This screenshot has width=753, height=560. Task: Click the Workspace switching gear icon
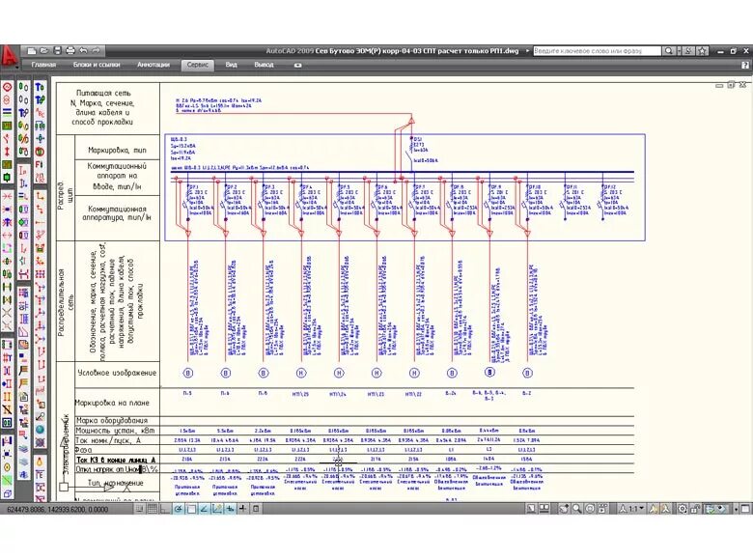682,509
